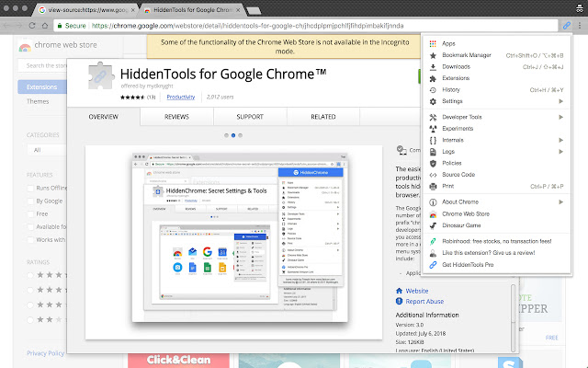Click the Apps grid icon in menu
Screen dimensions: 588x368
tap(433, 43)
